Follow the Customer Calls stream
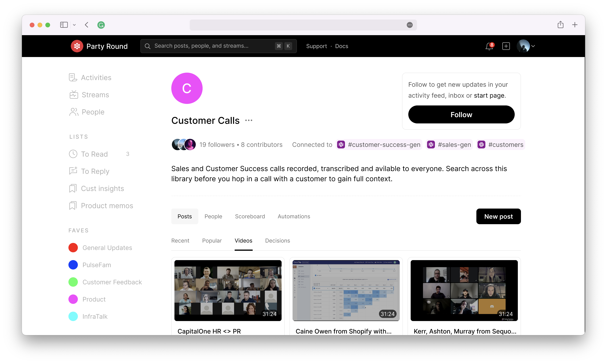 point(461,115)
